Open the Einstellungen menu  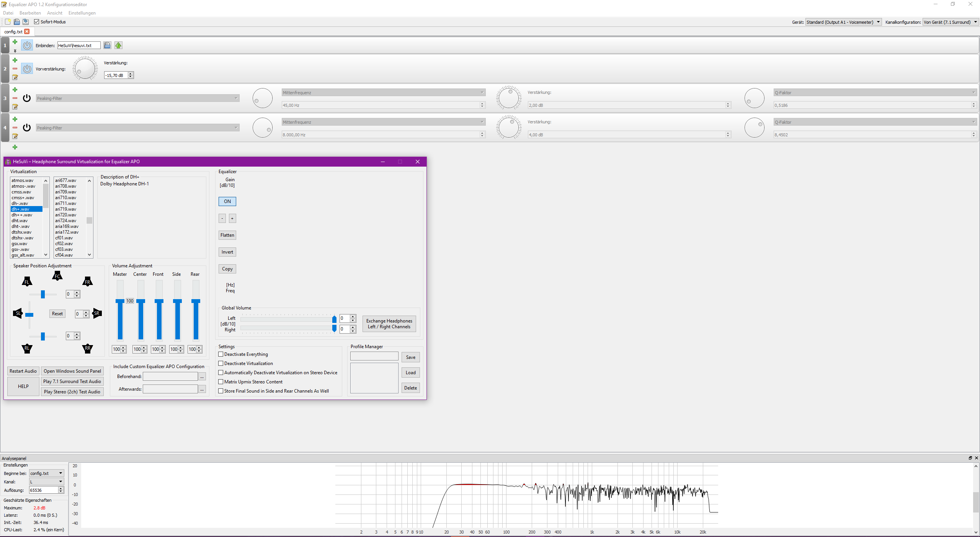[x=82, y=13]
